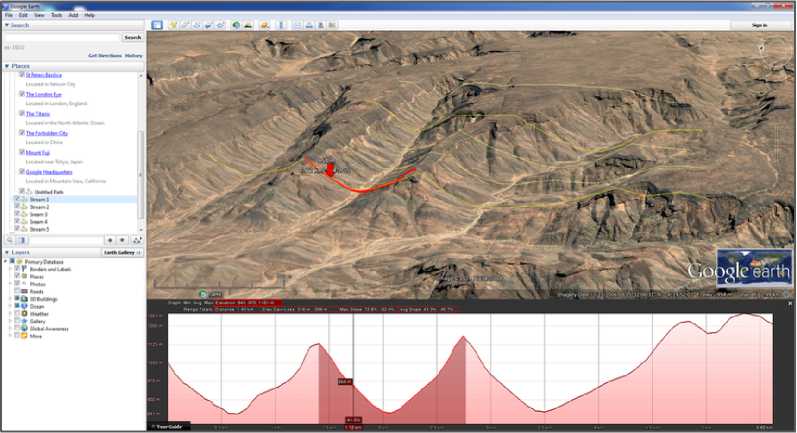Viewport: 797px width, 433px height.
Task: Uncheck the Stream 1 checkbox
Action: [x=17, y=199]
